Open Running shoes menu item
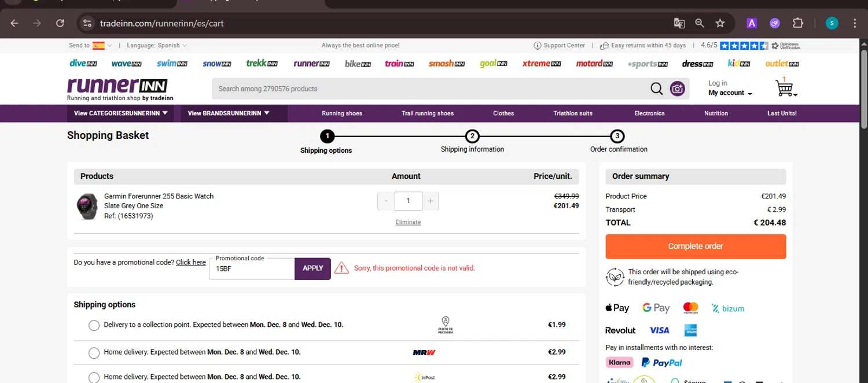This screenshot has height=383, width=868. tap(342, 113)
